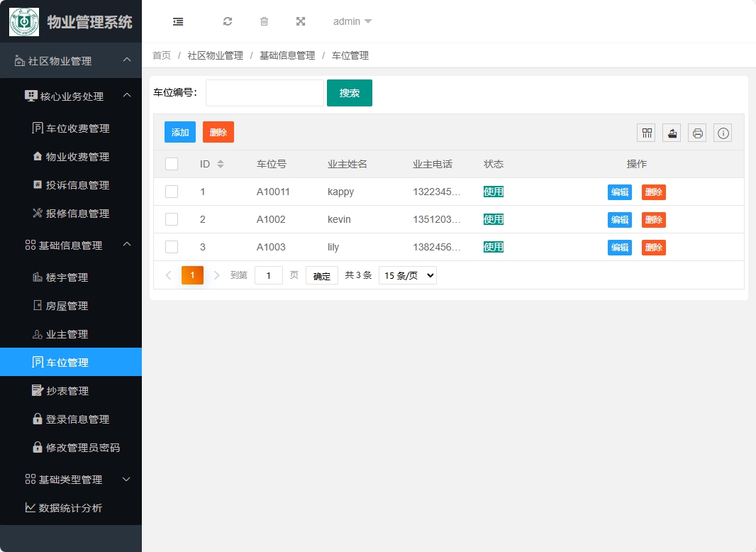Refresh the page with the reload icon

point(227,21)
